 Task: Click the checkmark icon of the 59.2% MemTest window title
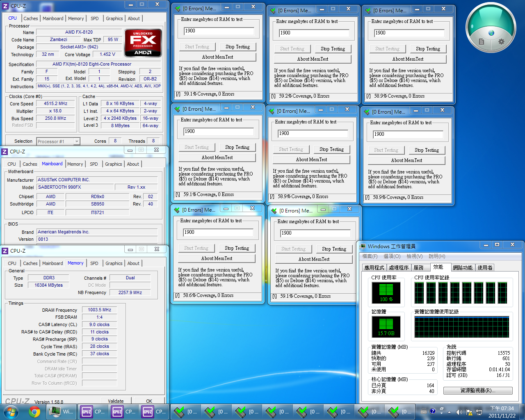[x=273, y=11]
